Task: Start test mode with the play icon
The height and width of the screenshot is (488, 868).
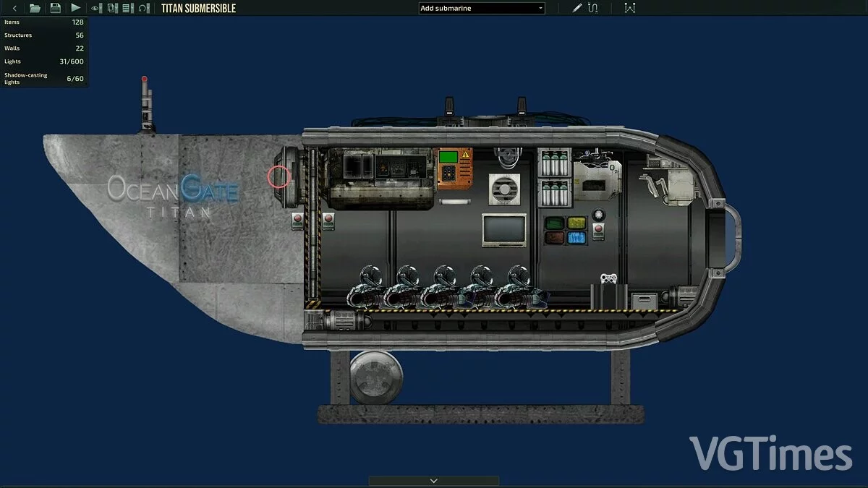Action: click(x=75, y=8)
